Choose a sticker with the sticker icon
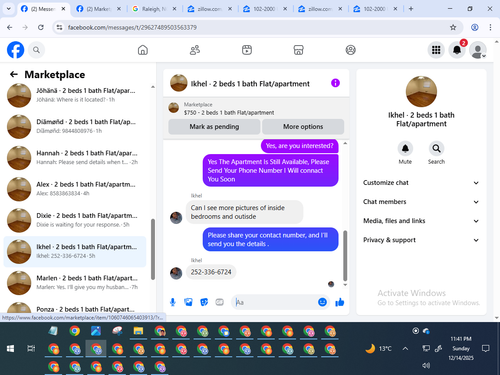 tap(204, 302)
